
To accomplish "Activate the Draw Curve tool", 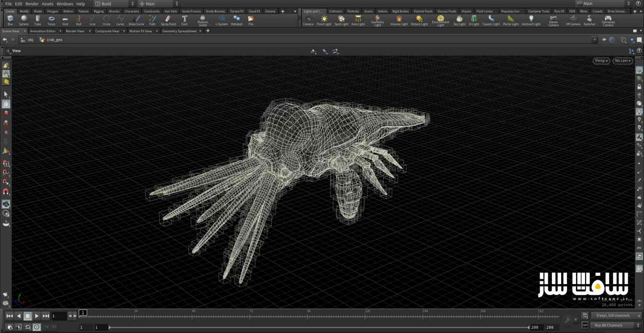I will (136, 20).
